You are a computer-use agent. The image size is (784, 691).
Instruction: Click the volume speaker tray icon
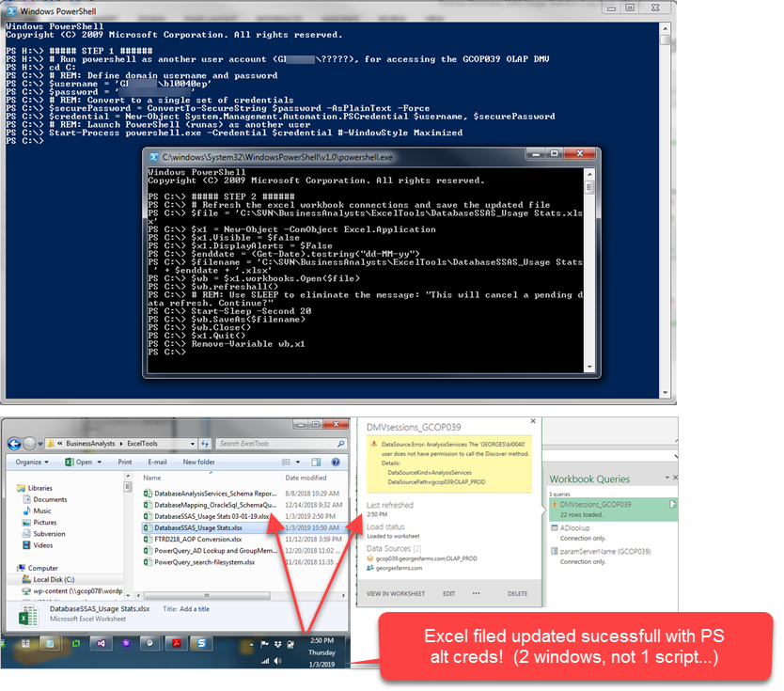pyautogui.click(x=277, y=661)
